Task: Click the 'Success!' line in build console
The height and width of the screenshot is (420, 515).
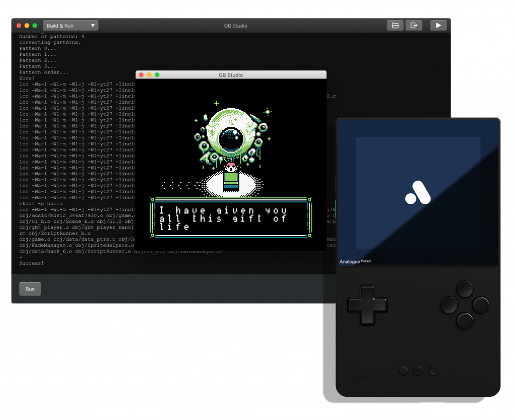Action: (31, 263)
